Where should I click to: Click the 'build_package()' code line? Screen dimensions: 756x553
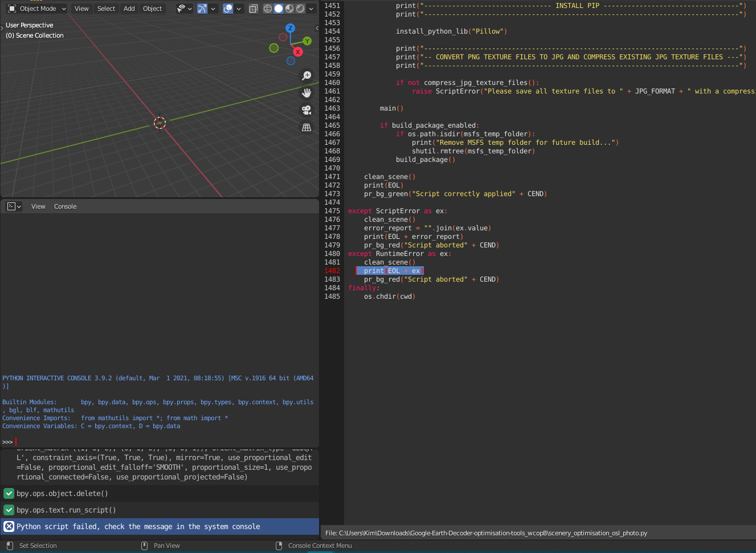[x=426, y=160]
